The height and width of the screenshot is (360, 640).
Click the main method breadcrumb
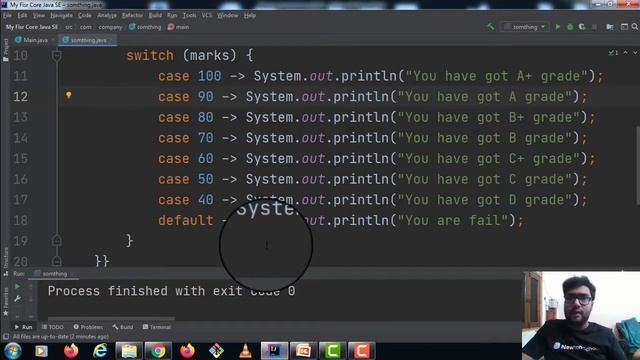pos(178,27)
